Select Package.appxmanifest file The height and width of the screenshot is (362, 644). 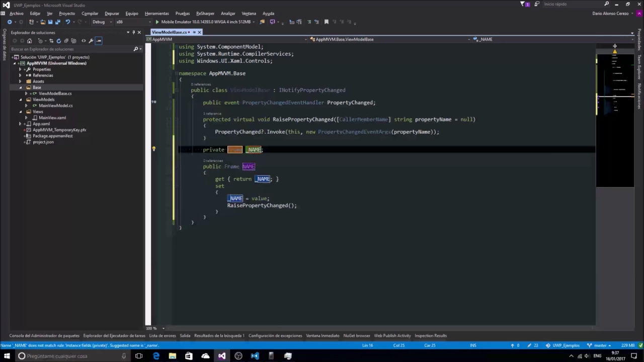[52, 136]
